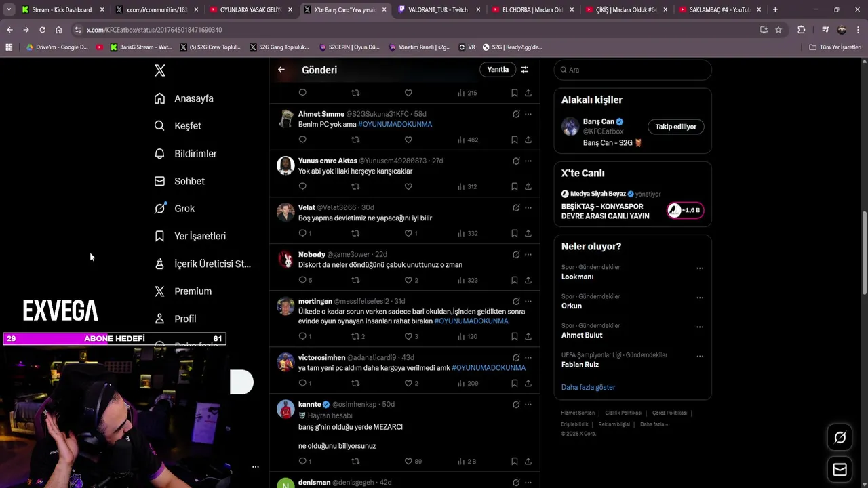This screenshot has height=488, width=868.
Task: Click Grok icon on kannte's reply
Action: [x=516, y=404]
